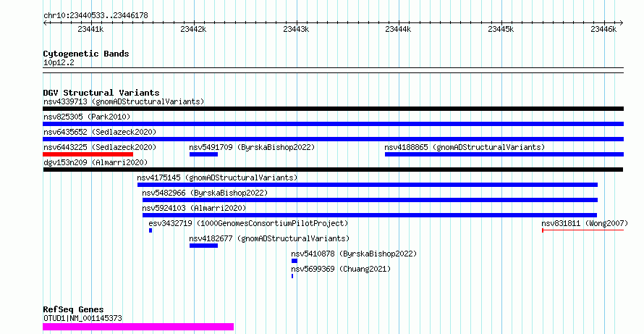Open nsv4188865 gnomAD variant label
Screen dimensions: 644x334
pyautogui.click(x=465, y=147)
